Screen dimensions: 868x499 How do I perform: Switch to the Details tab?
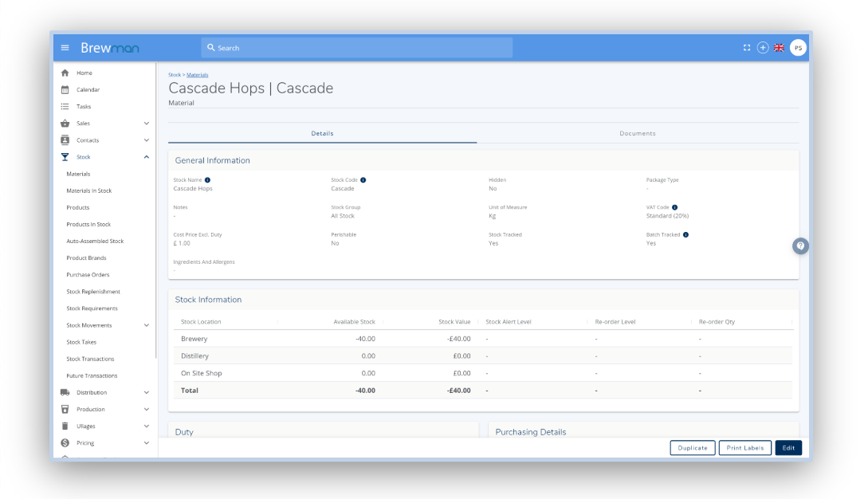[x=322, y=133]
